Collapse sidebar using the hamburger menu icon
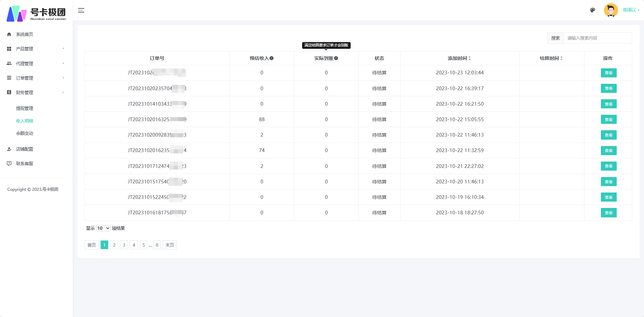644x317 pixels. pyautogui.click(x=81, y=10)
